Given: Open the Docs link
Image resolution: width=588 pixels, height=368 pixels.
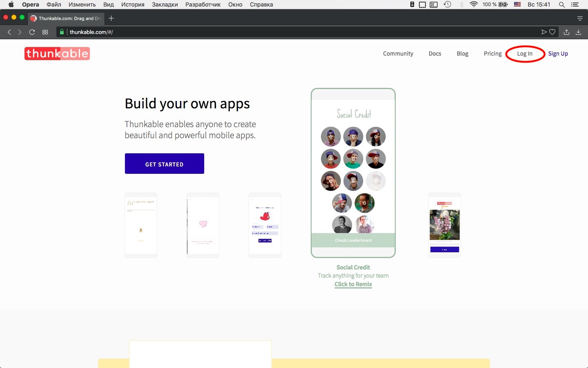Looking at the screenshot, I should (x=435, y=54).
